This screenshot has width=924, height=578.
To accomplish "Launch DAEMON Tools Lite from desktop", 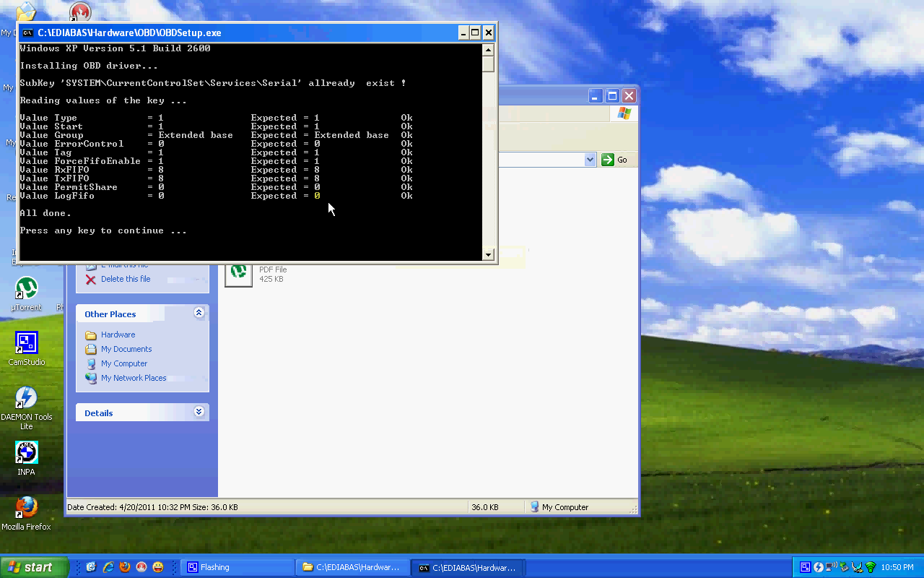I will tap(26, 399).
